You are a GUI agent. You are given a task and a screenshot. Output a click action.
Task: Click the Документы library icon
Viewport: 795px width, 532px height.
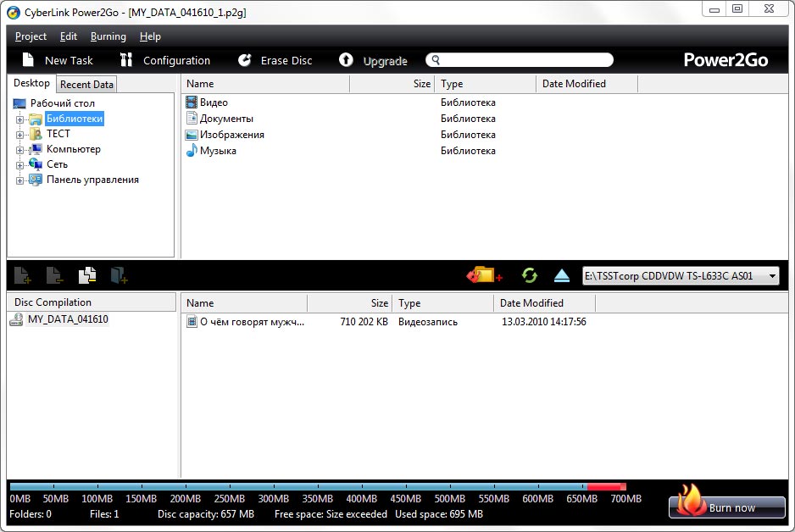(x=192, y=119)
